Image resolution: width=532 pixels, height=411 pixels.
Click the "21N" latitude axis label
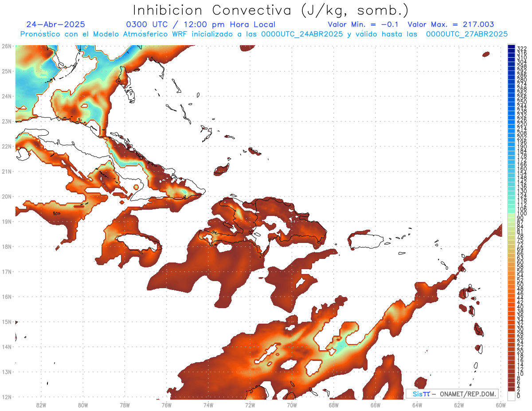click(6, 171)
